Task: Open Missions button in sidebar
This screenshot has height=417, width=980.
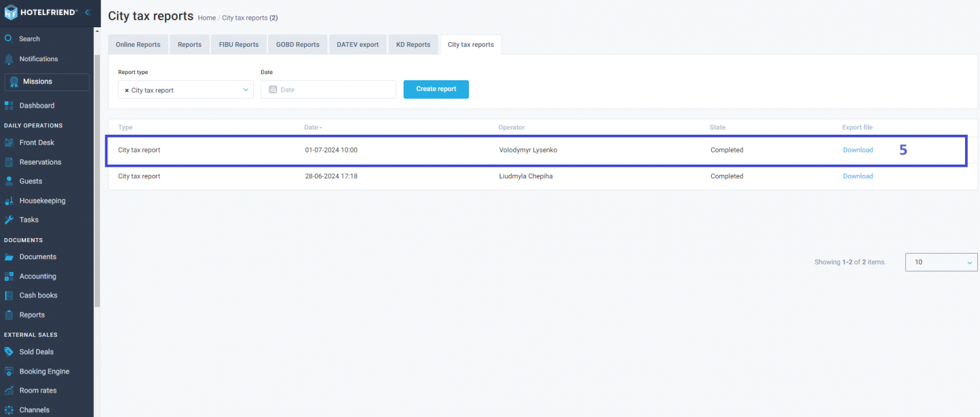Action: (47, 82)
